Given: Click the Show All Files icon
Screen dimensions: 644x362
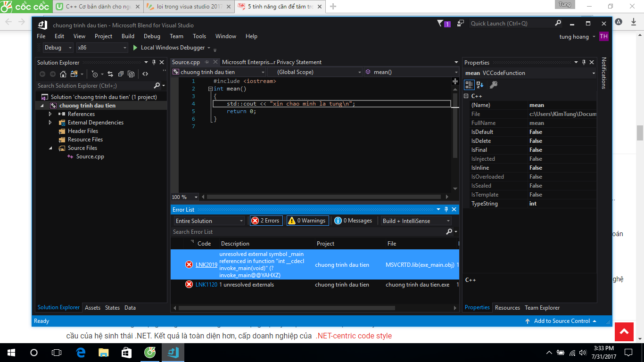Looking at the screenshot, I should [131, 74].
